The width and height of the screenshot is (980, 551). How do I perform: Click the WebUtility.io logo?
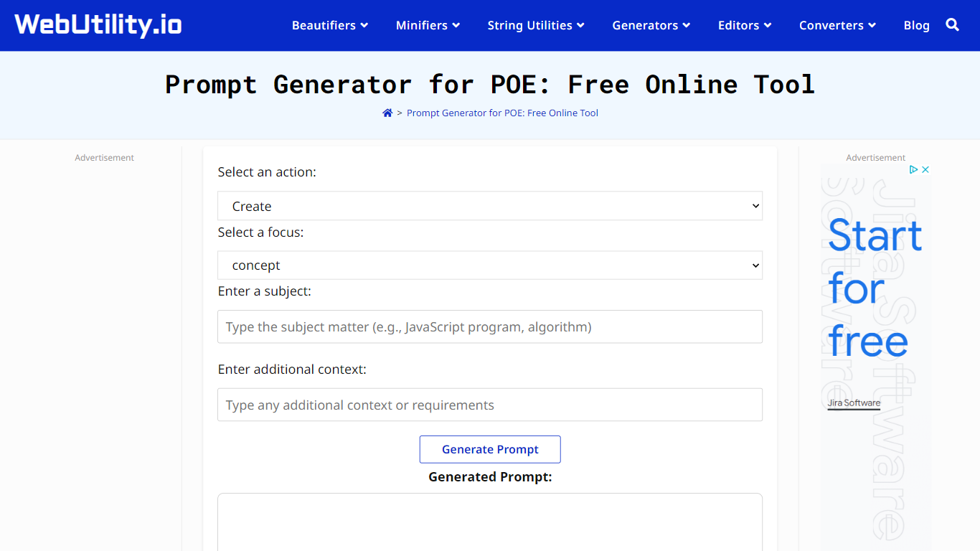tap(98, 25)
